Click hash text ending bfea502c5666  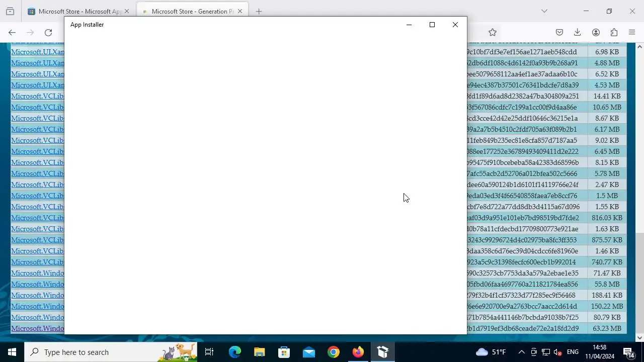click(x=522, y=173)
